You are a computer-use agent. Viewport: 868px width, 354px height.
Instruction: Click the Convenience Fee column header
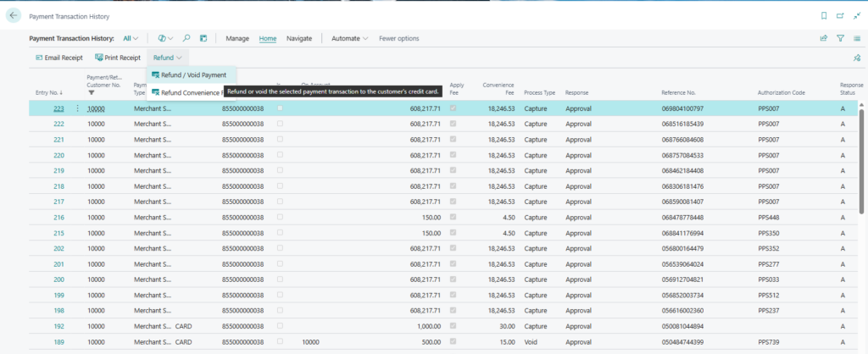tap(498, 89)
